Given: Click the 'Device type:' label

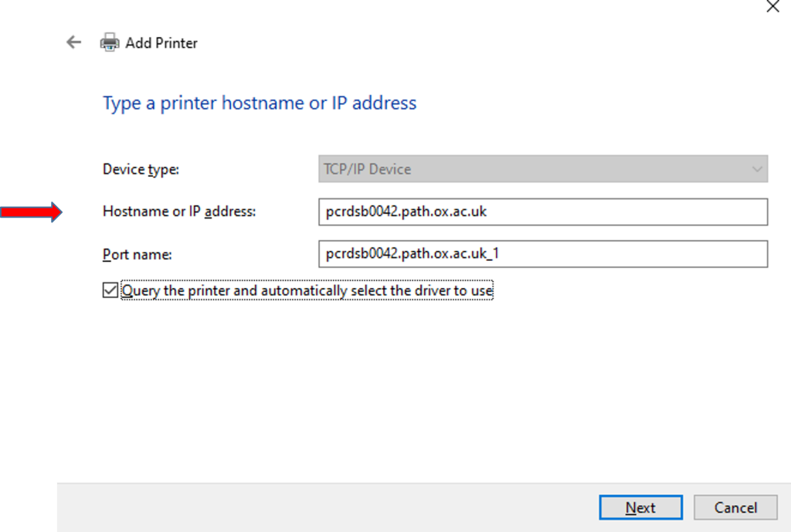Looking at the screenshot, I should pyautogui.click(x=141, y=169).
